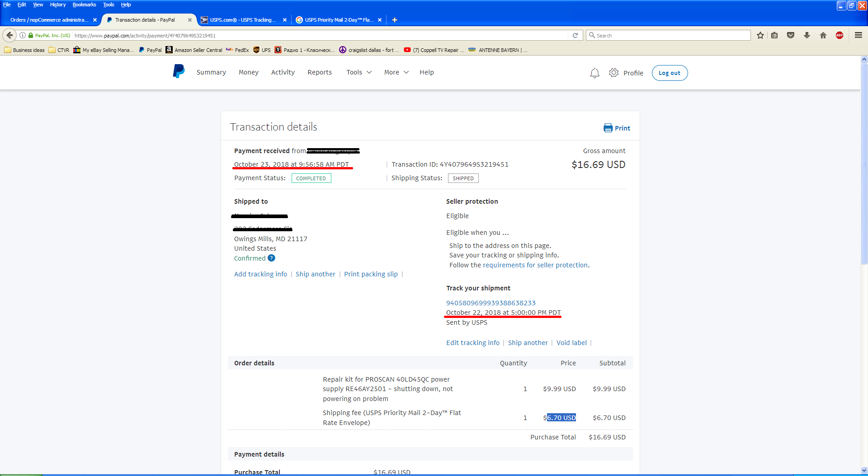Open the ANTENNE BAYERN bookmark
The image size is (868, 476).
point(497,50)
